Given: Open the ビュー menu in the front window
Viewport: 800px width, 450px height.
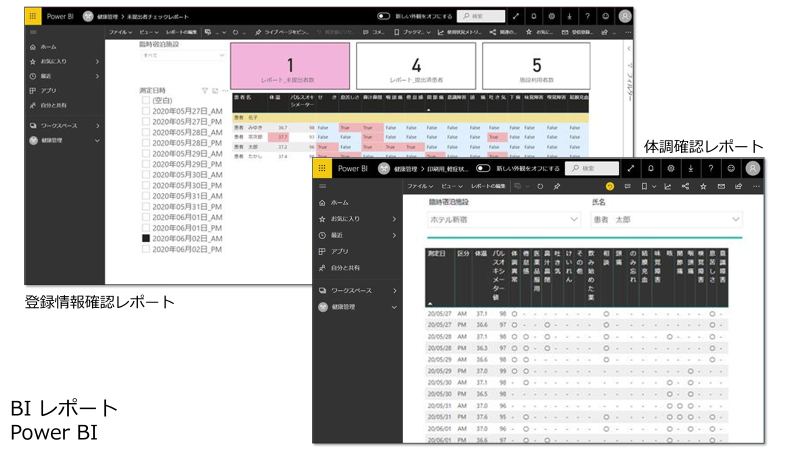Looking at the screenshot, I should click(x=452, y=186).
